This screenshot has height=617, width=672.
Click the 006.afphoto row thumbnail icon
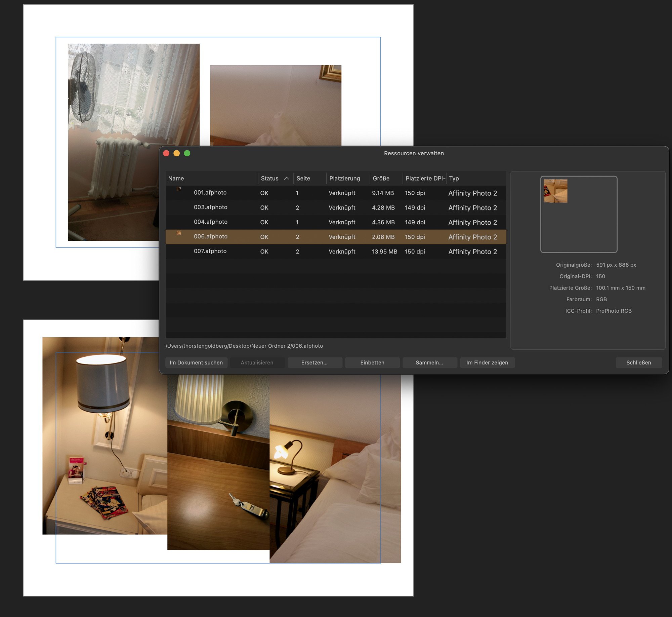(x=179, y=233)
